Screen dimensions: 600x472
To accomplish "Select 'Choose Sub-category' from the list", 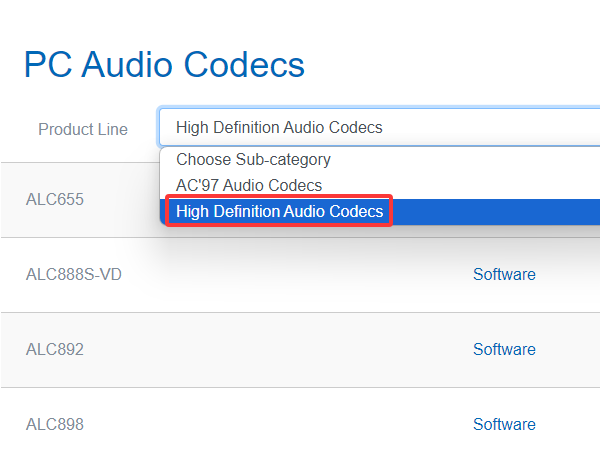I will coord(253,159).
